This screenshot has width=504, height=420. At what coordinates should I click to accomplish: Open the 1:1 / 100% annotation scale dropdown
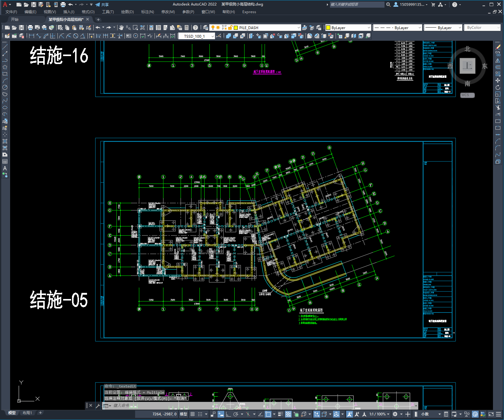tap(379, 414)
